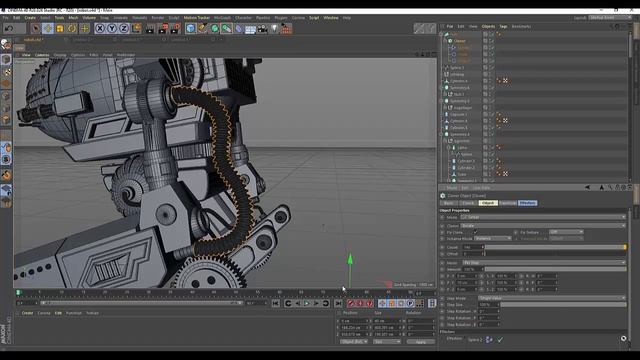The width and height of the screenshot is (640, 360).
Task: Toggle the Y axis lock
Action: (x=112, y=28)
